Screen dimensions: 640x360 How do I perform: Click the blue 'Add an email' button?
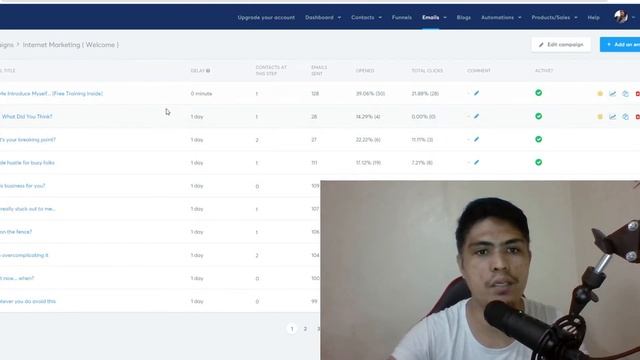[x=620, y=44]
